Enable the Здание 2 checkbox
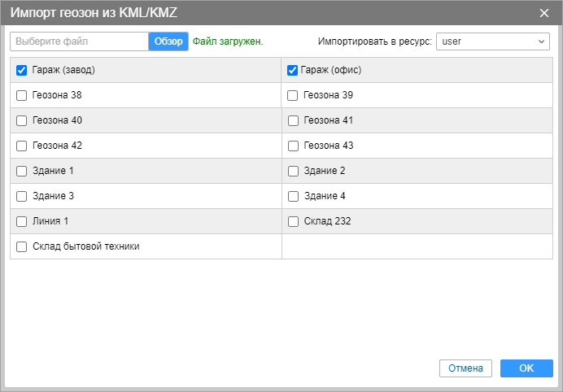 (x=293, y=171)
